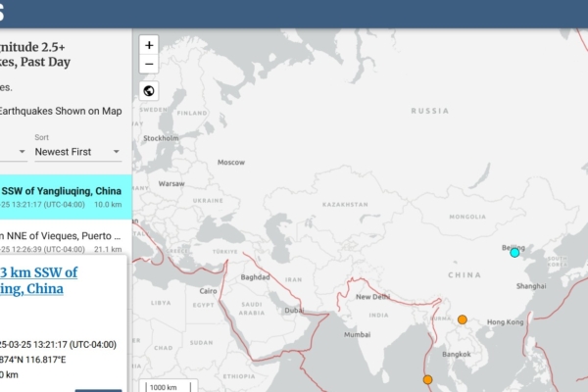This screenshot has height=392, width=588.
Task: Click the Stockholm label on the map
Action: [160, 138]
